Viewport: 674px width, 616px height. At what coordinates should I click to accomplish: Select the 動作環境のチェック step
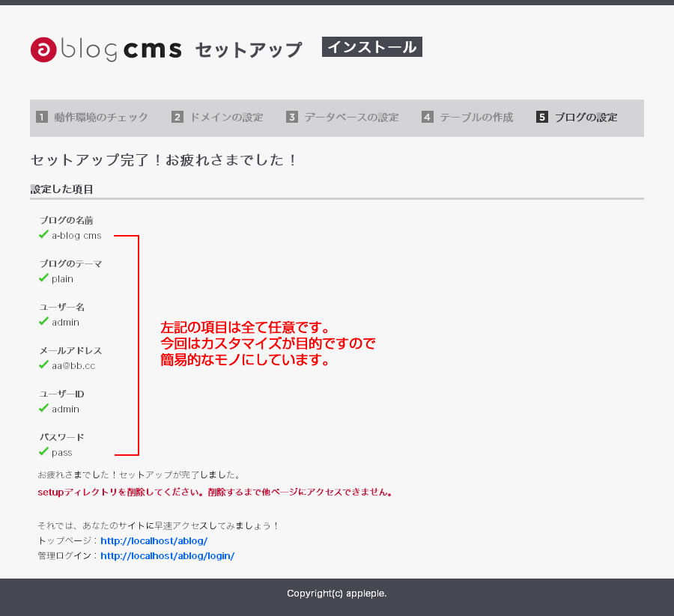tap(101, 118)
